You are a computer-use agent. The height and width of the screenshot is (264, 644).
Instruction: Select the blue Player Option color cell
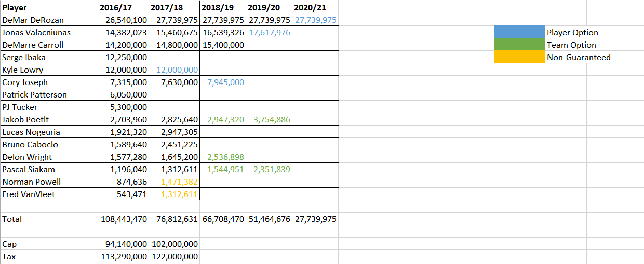(x=519, y=32)
